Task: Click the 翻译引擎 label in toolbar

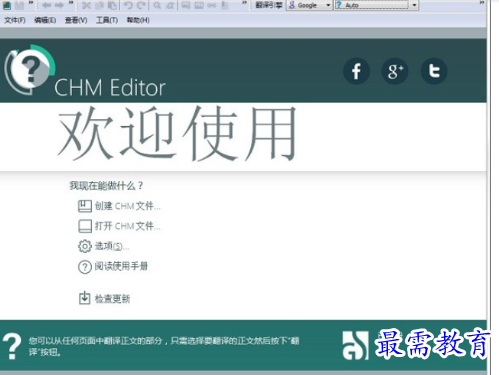Action: point(269,5)
